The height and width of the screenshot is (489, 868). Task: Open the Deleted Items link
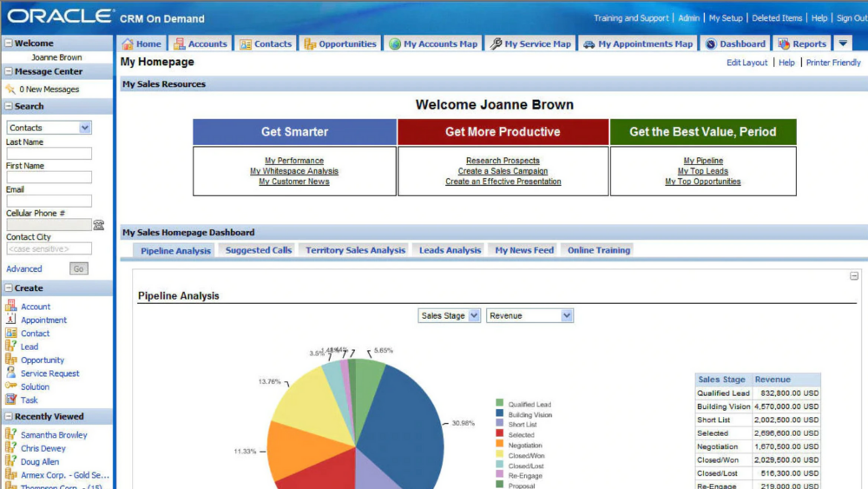coord(777,18)
